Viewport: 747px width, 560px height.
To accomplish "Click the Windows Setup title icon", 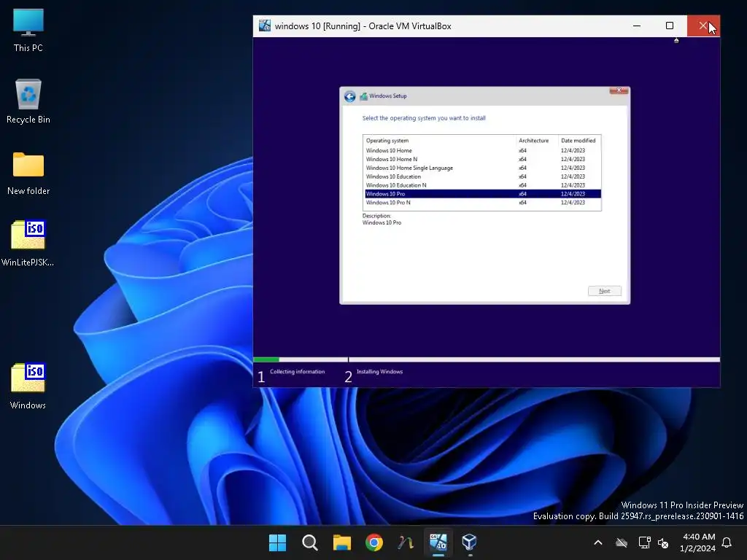I will [x=363, y=96].
